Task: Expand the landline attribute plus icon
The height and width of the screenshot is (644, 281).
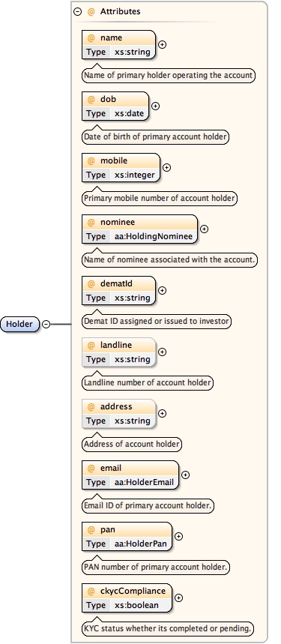Action: point(163,352)
